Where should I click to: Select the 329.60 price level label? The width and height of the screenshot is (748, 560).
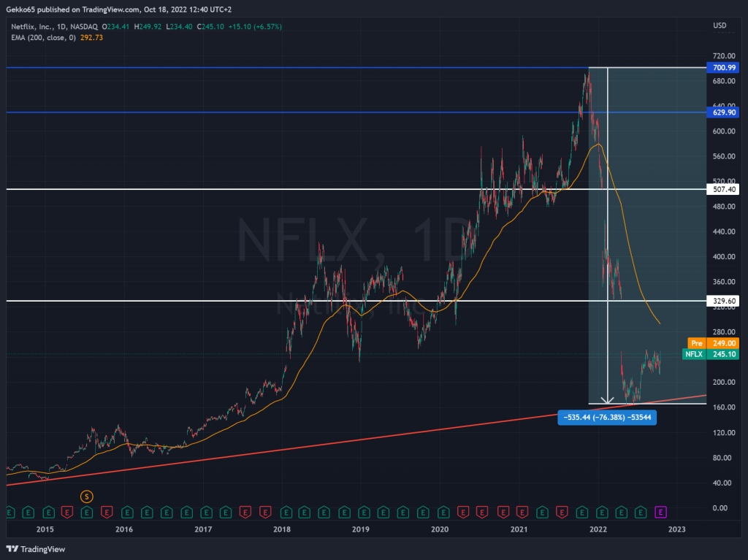click(723, 300)
